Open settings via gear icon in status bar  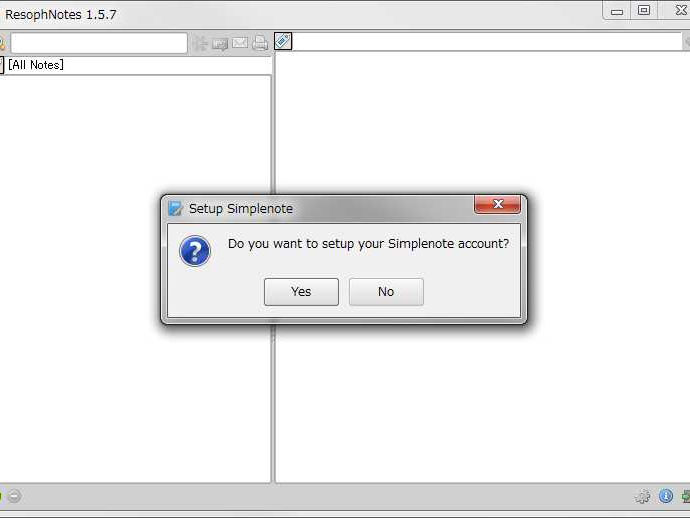(642, 496)
